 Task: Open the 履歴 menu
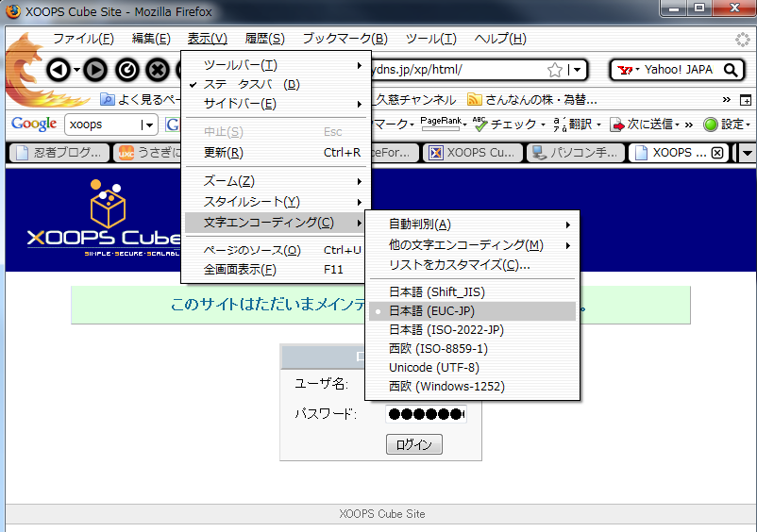point(264,39)
